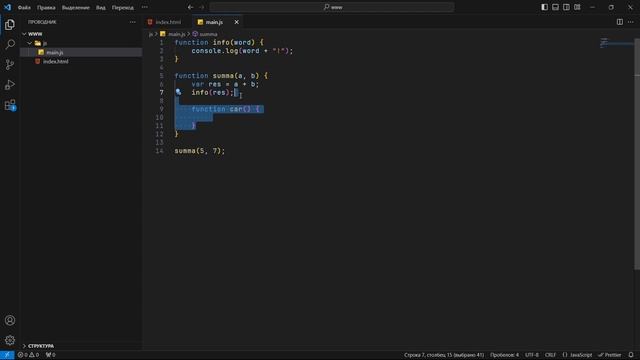640x360 pixels.
Task: Click the js breadcrumb segment
Action: click(x=151, y=34)
